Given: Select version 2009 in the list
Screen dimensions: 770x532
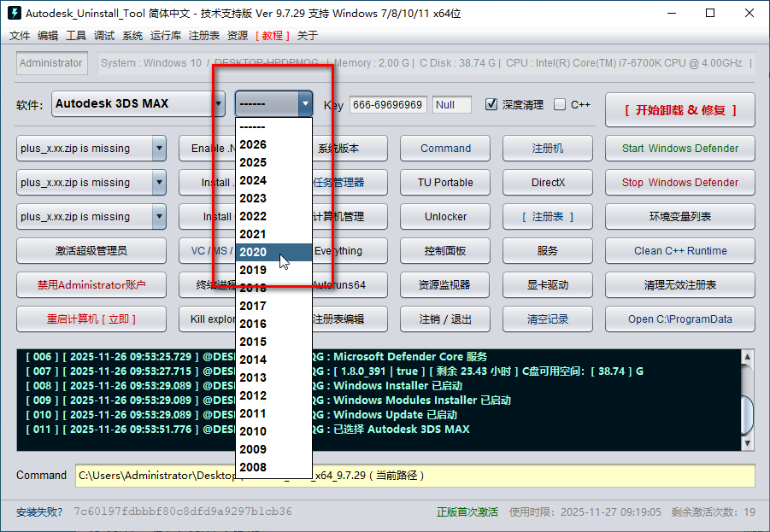Looking at the screenshot, I should [273, 449].
